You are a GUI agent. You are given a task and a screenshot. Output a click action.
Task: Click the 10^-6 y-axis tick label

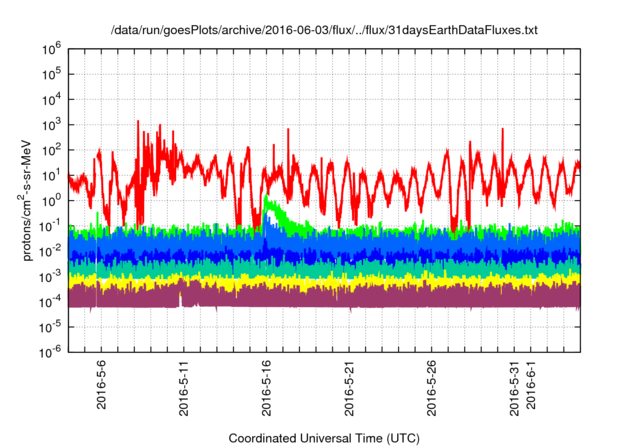tap(50, 352)
